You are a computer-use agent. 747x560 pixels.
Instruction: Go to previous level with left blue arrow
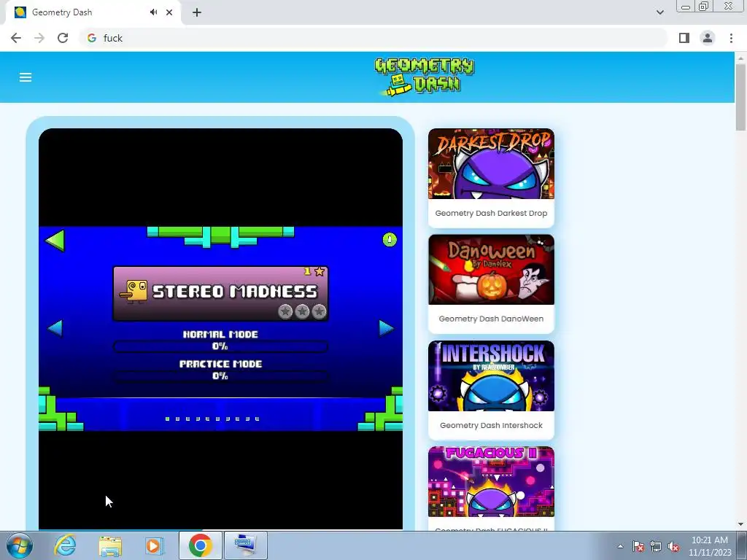[55, 328]
